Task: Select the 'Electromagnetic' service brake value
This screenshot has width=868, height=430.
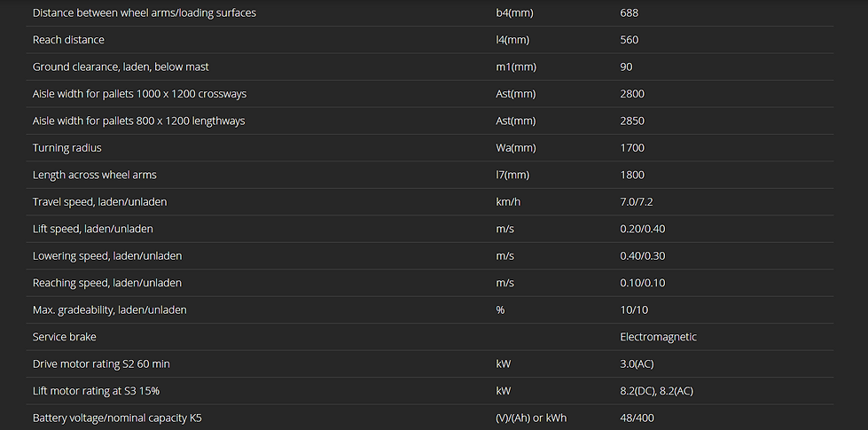Action: click(658, 337)
